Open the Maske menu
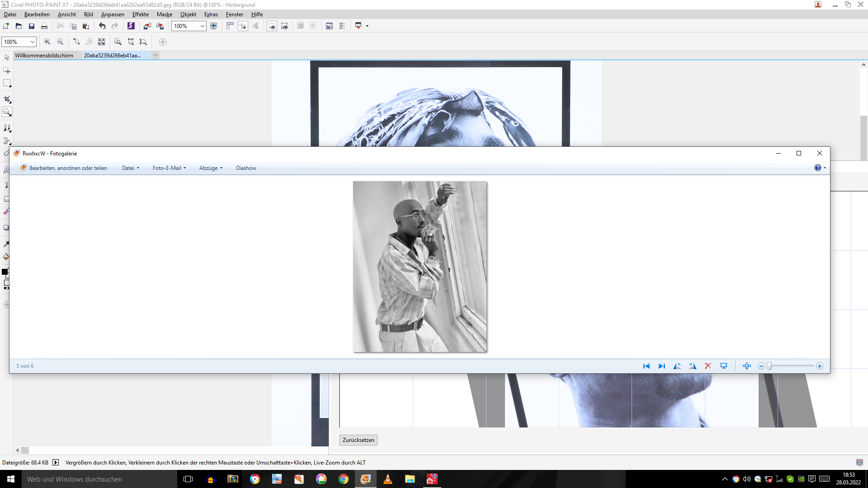The width and height of the screenshot is (868, 488). click(x=165, y=14)
